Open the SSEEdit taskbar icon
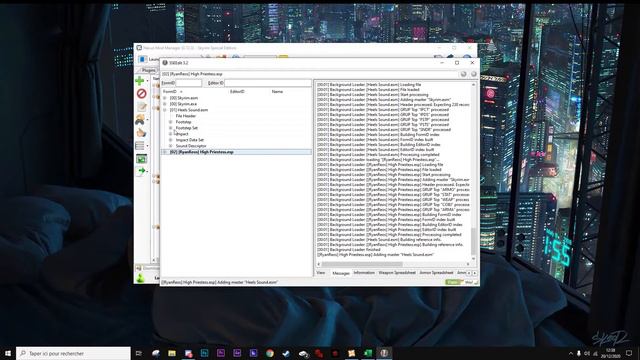640x360 pixels. point(384,353)
